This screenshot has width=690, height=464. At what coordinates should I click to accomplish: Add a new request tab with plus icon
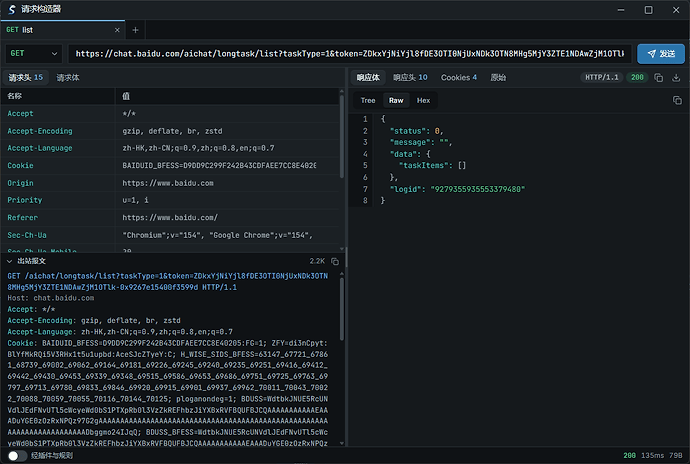[136, 30]
